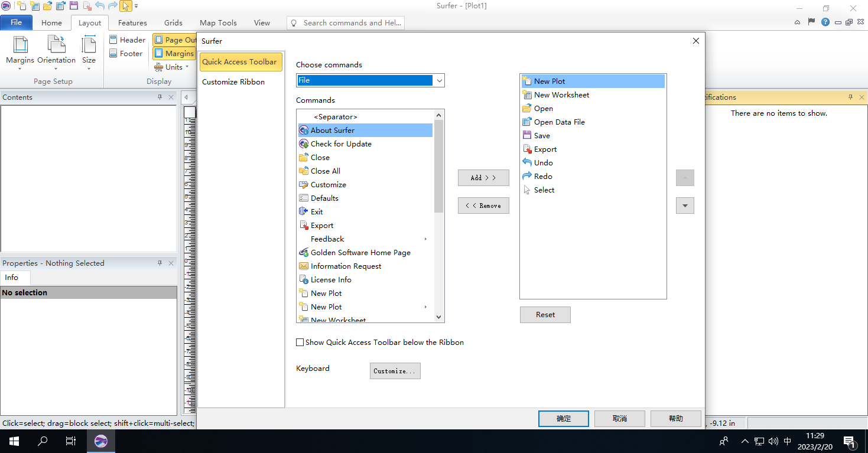
Task: Close the Contents panel
Action: coord(171,97)
